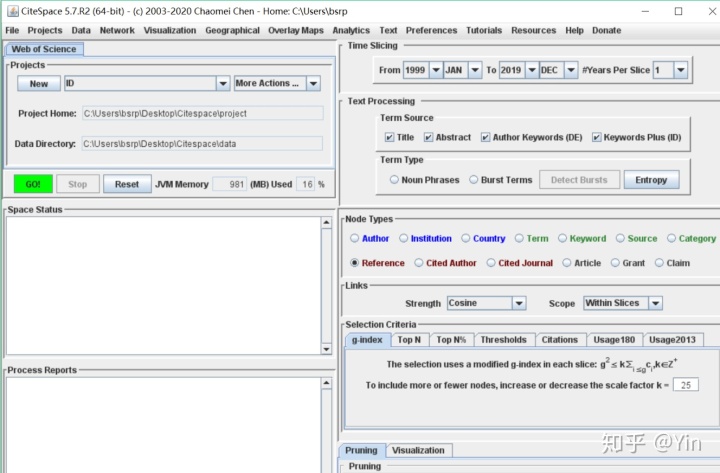Image resolution: width=720 pixels, height=473 pixels.
Task: Open the From month JAN dropdown
Action: pyautogui.click(x=475, y=70)
